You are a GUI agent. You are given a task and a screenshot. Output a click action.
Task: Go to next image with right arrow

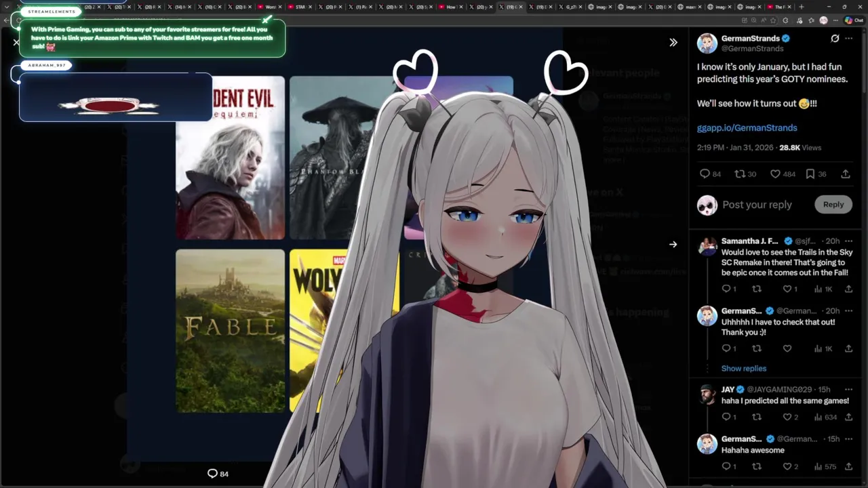click(673, 245)
